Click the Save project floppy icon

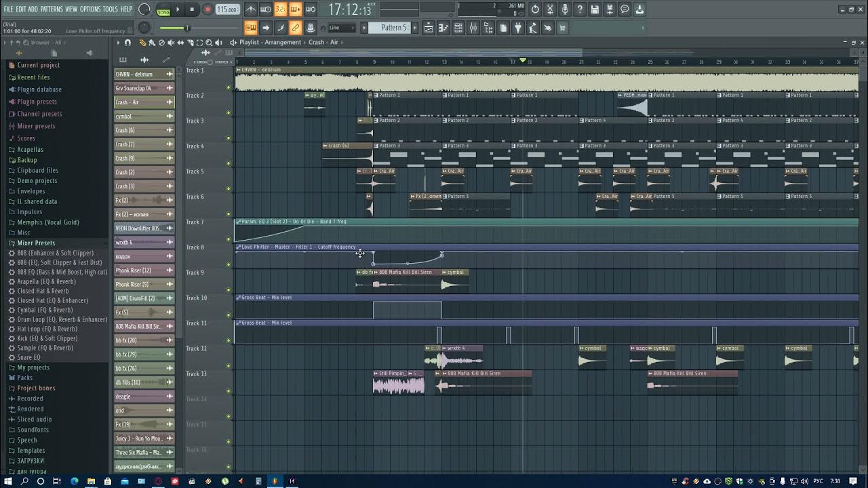[x=595, y=9]
